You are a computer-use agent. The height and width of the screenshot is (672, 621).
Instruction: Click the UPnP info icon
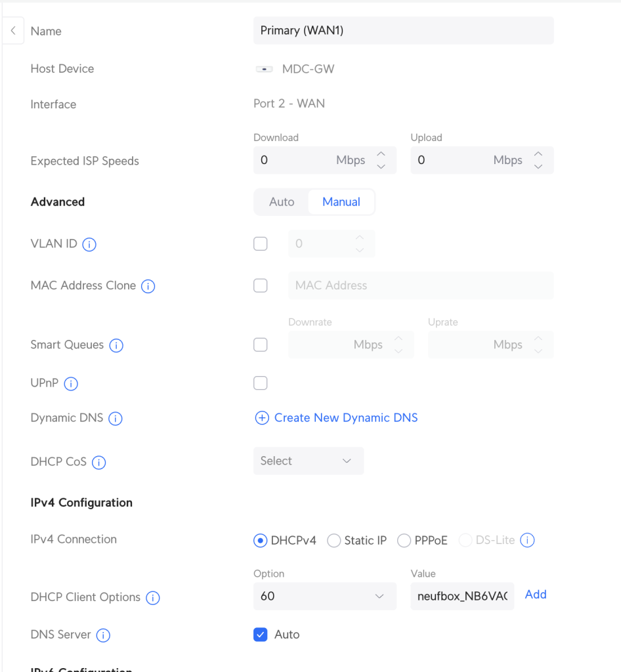(71, 384)
